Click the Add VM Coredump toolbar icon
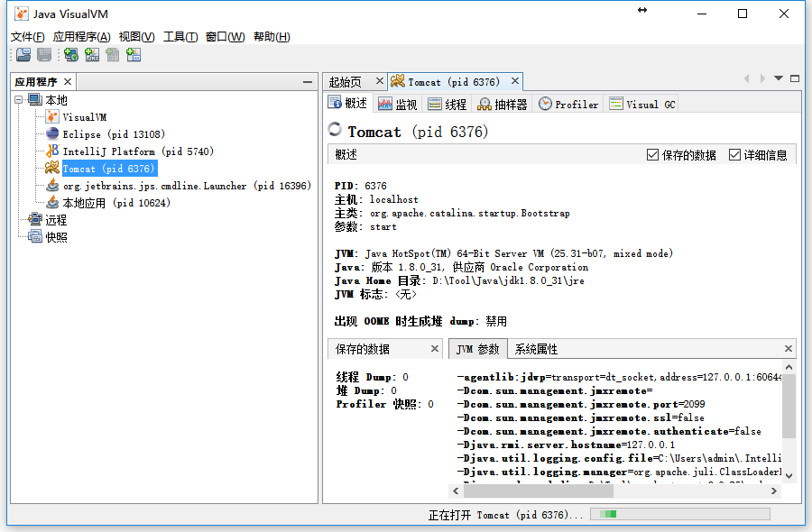The image size is (812, 532). pyautogui.click(x=113, y=54)
